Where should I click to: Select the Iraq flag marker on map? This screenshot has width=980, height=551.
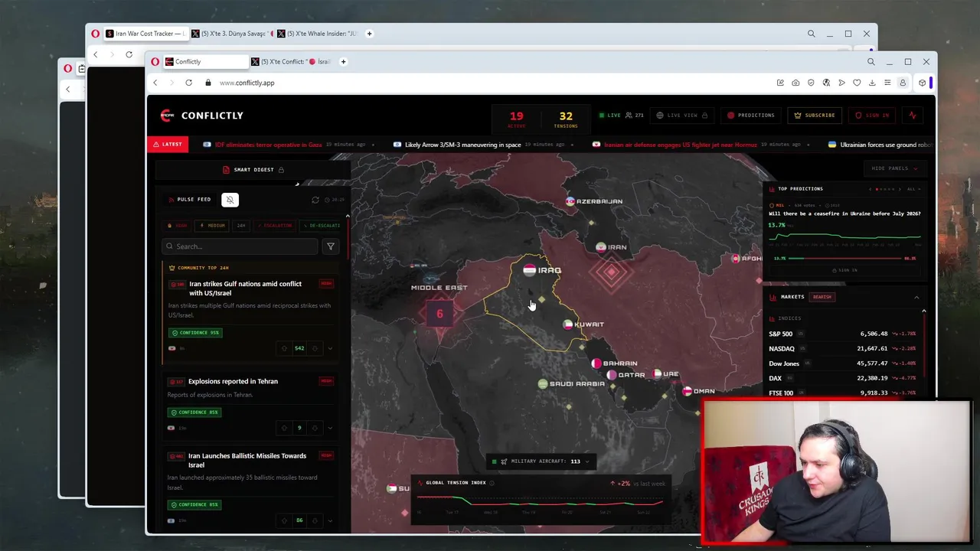click(x=529, y=270)
